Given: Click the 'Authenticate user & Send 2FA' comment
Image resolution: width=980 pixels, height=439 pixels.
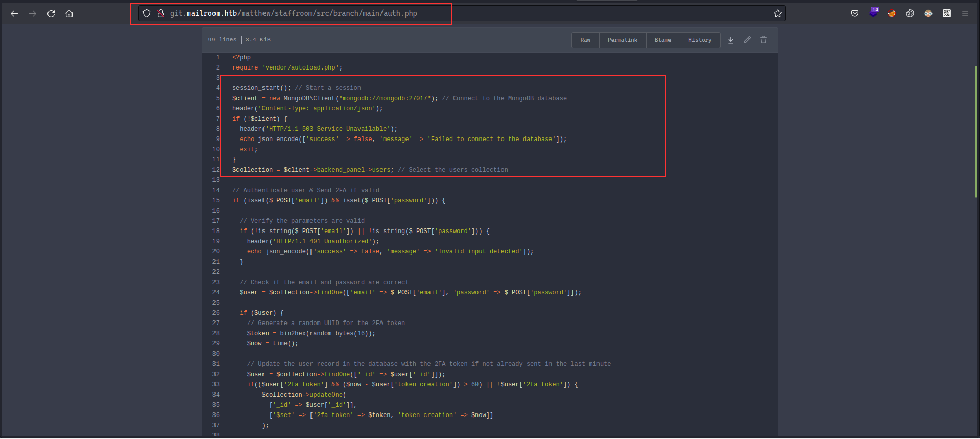Looking at the screenshot, I should pos(306,190).
